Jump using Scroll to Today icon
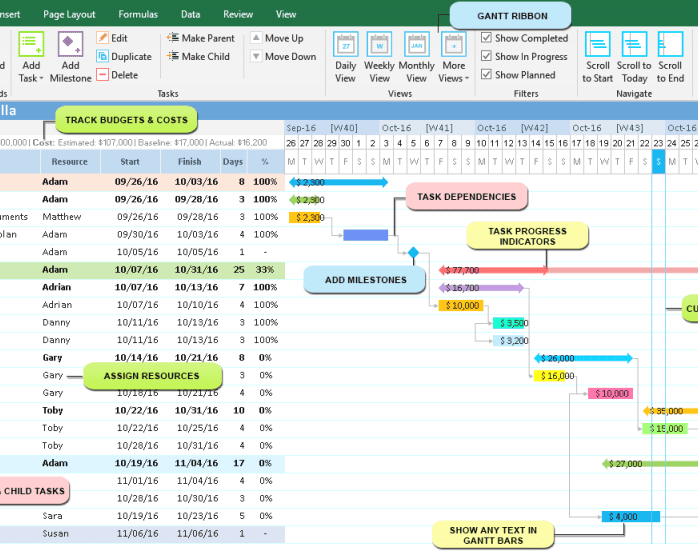 click(635, 46)
